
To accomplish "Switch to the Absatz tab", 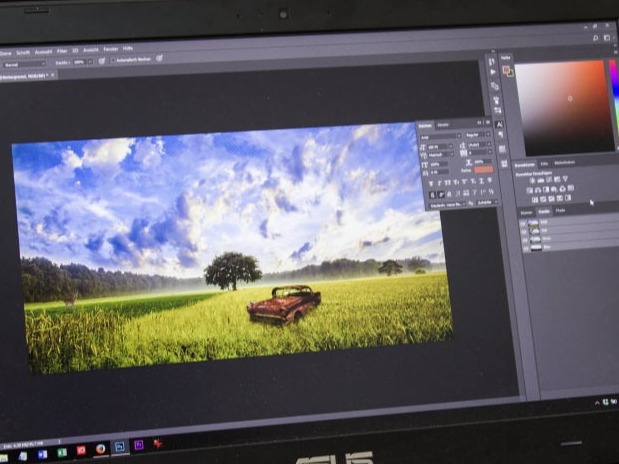I will pos(443,125).
